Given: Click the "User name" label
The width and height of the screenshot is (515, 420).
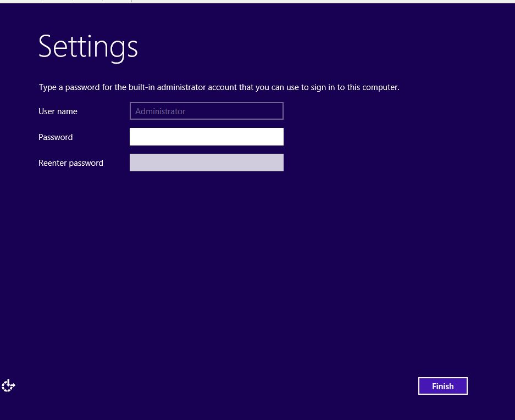Looking at the screenshot, I should point(58,111).
